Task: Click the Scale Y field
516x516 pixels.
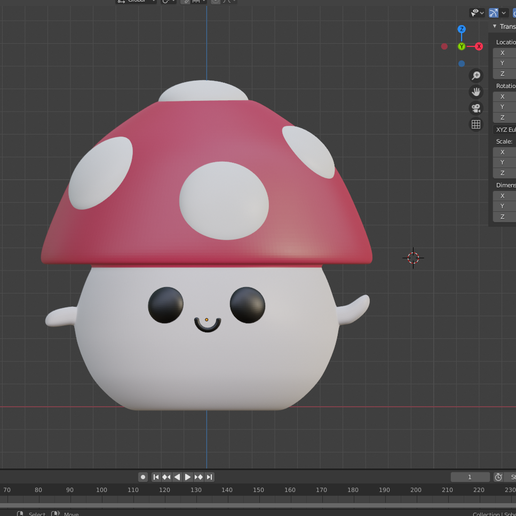Action: point(504,162)
